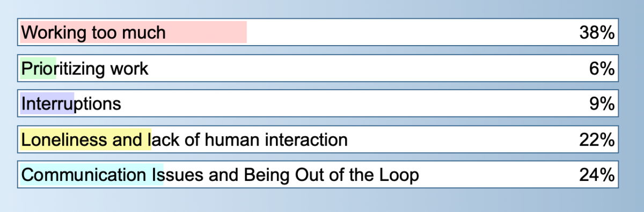Screen dimensions: 644x212
Task: Choose 'Communication Issues and Being Out of the Loop'
Action: click(x=318, y=174)
